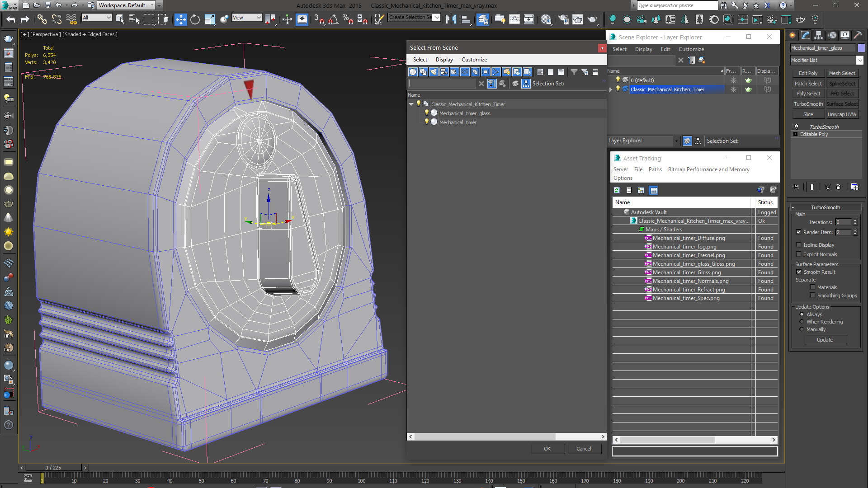Open the Layer Explorer mode dropdown
This screenshot has width=868, height=488.
pyautogui.click(x=676, y=141)
